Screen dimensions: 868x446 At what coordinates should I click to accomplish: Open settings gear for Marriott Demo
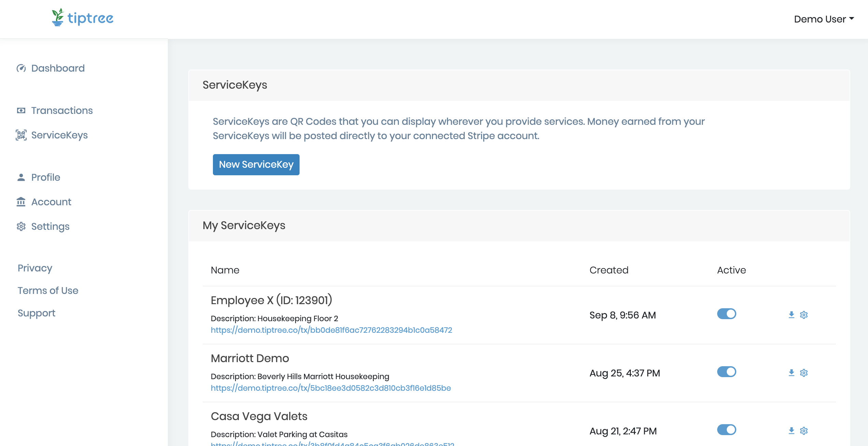tap(804, 373)
